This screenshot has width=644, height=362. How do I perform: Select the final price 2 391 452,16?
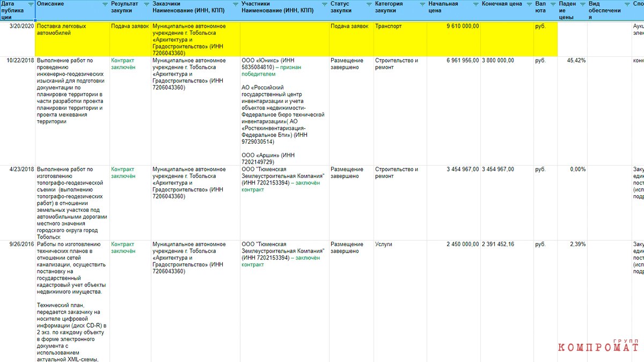pyautogui.click(x=507, y=301)
